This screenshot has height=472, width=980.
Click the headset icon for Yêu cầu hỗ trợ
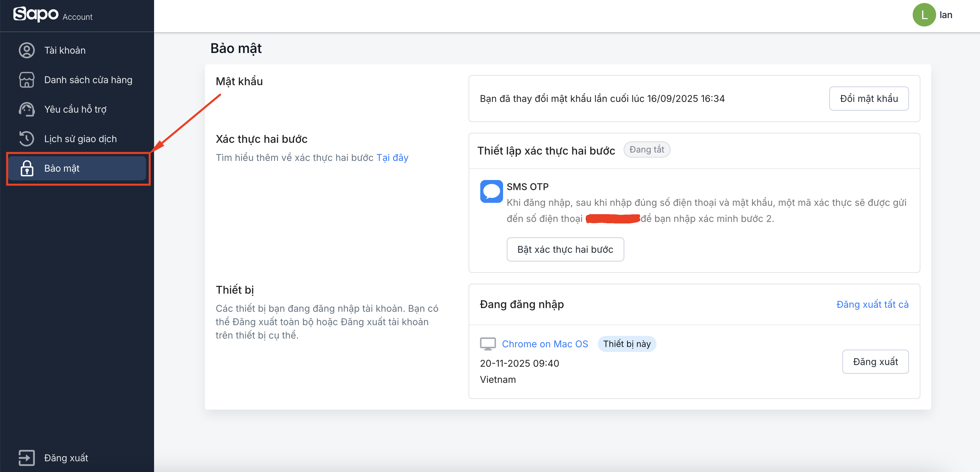[x=27, y=109]
